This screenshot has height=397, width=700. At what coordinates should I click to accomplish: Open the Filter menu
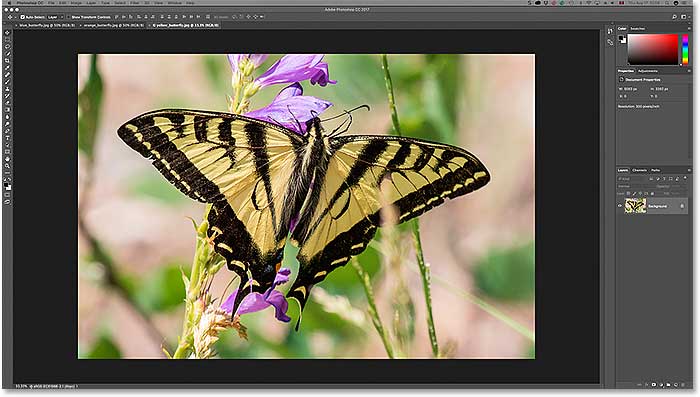pos(135,3)
